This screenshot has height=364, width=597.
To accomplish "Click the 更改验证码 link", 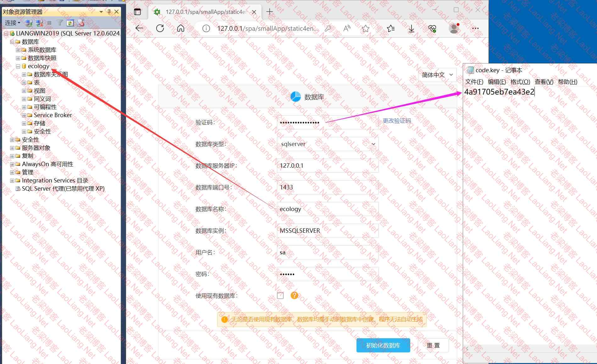I will [x=397, y=121].
